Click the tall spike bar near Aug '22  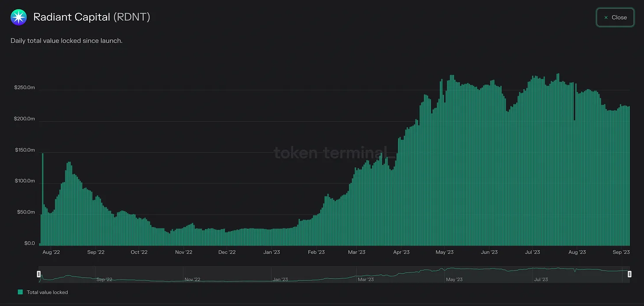tap(42, 199)
